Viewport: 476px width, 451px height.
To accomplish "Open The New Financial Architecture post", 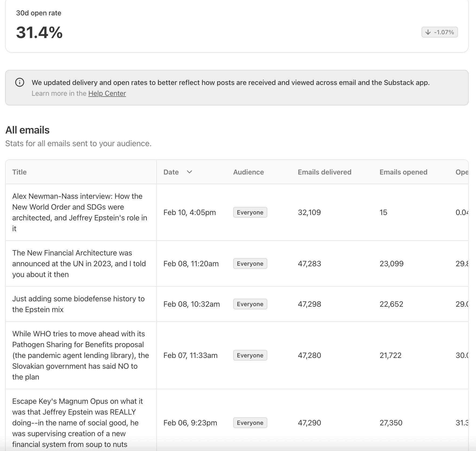I will coord(79,264).
